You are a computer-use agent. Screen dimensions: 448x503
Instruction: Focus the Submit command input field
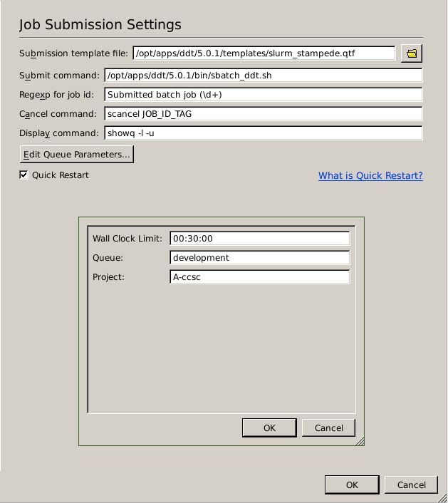[x=264, y=76]
